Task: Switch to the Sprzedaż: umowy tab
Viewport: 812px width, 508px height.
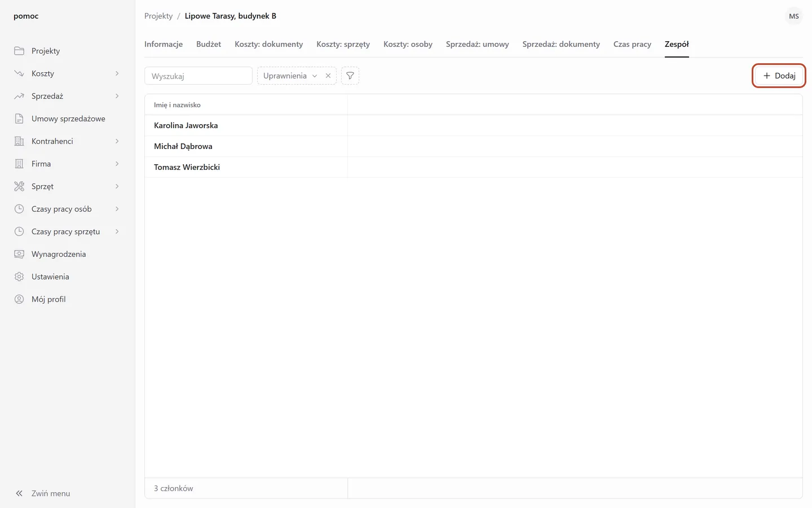Action: (477, 44)
